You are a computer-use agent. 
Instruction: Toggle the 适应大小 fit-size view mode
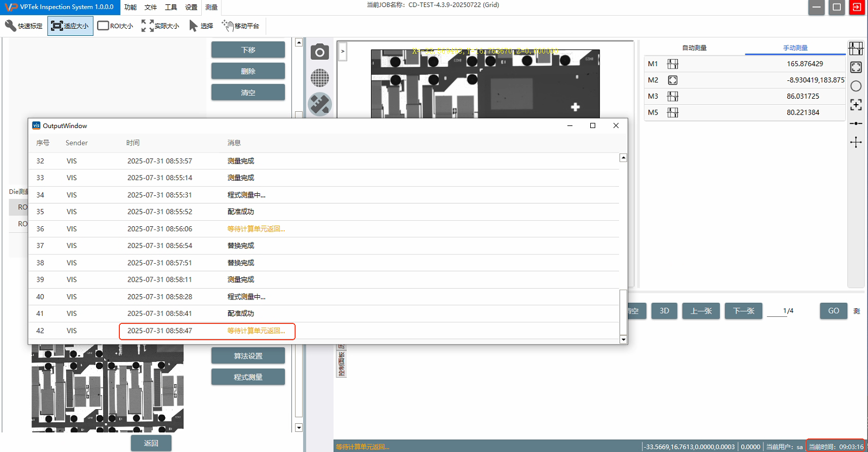(x=70, y=26)
